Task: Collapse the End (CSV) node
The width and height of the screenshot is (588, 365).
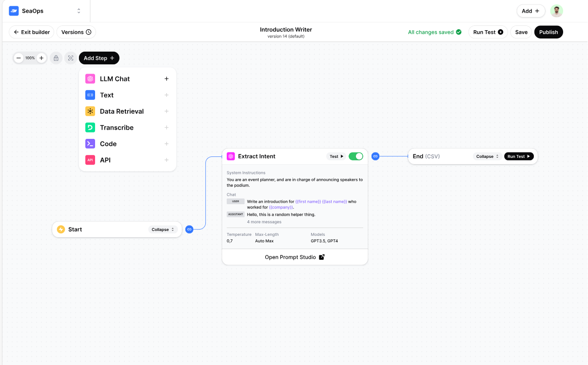Action: [x=488, y=156]
